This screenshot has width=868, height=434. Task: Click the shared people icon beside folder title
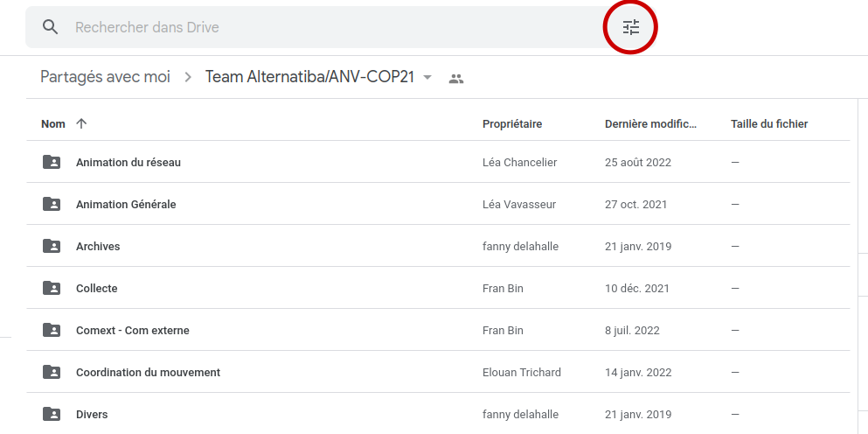455,78
